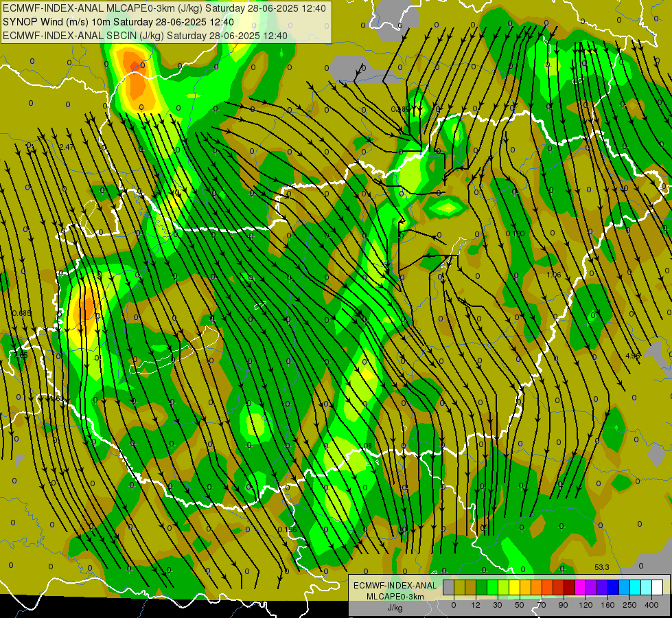The image size is (672, 618).
Task: Select the MLCAPE0-3km header line
Action: tap(164, 8)
